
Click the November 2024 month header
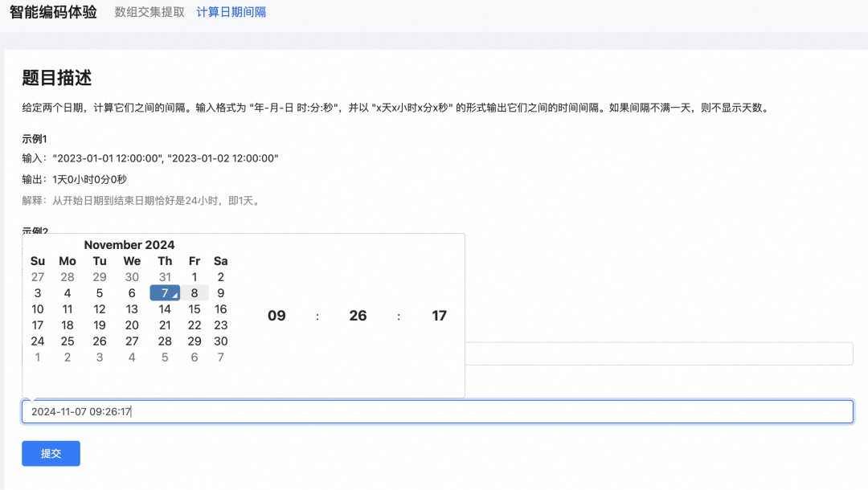tap(129, 245)
